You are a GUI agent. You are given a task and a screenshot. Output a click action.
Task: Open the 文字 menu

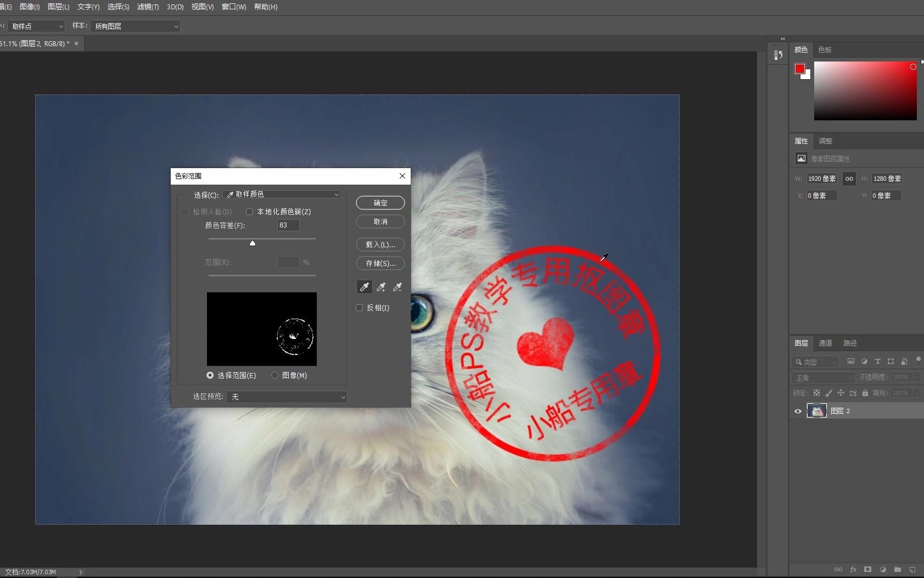(88, 7)
